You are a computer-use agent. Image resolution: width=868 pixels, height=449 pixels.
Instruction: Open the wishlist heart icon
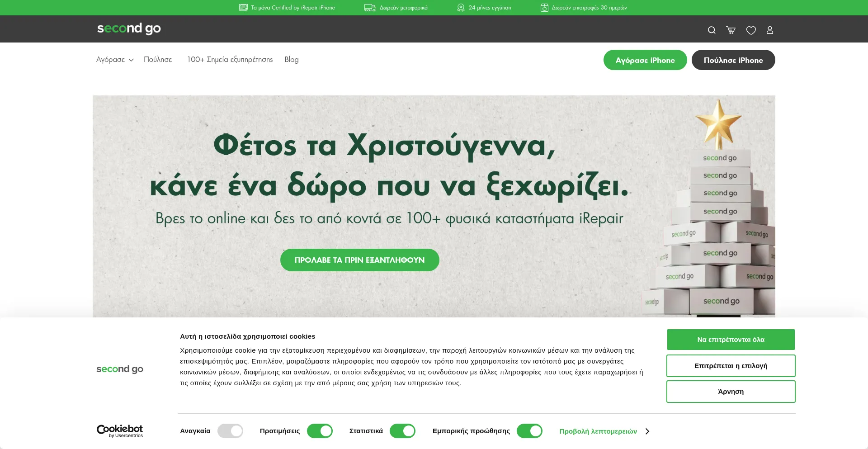751,29
